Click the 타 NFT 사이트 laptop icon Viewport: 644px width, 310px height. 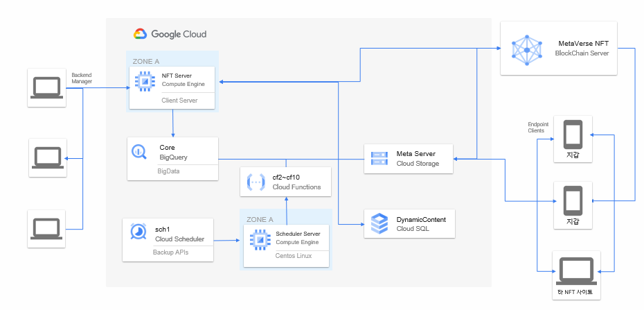tap(577, 271)
